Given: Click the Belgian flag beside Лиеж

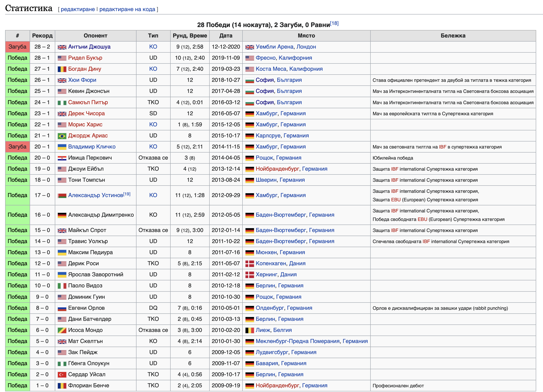Looking at the screenshot, I should click(250, 330).
